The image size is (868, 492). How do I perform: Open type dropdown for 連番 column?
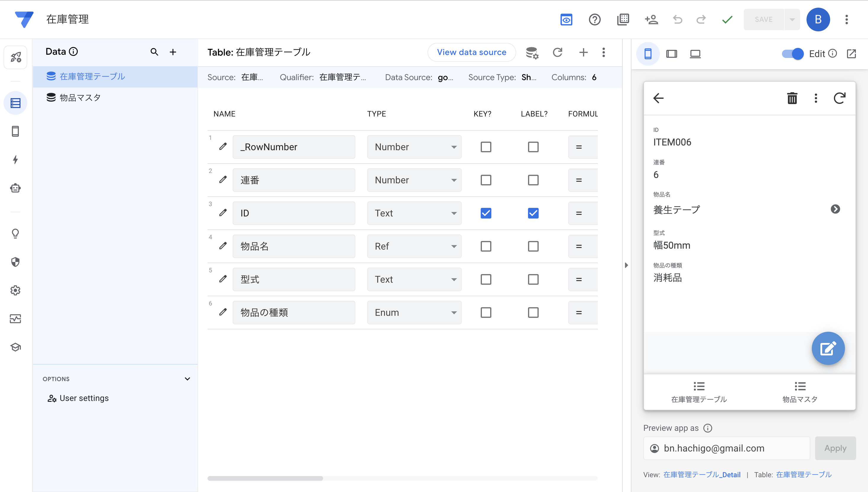[414, 180]
